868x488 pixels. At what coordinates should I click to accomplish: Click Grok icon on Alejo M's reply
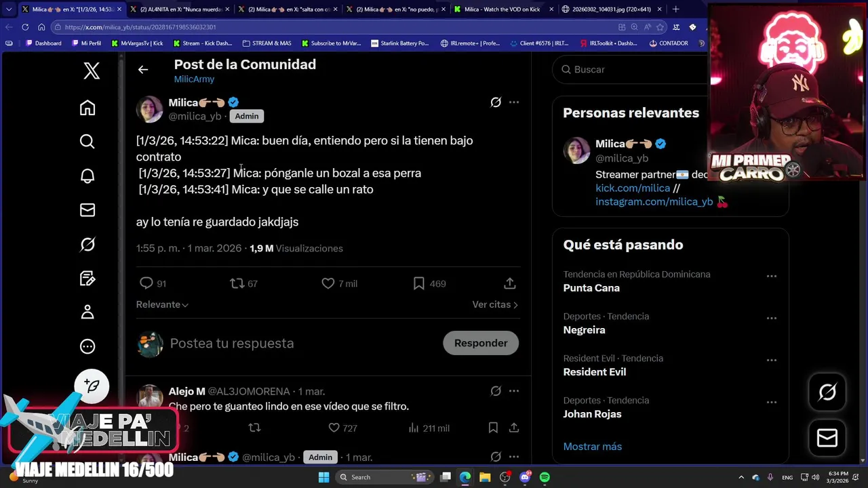point(496,391)
